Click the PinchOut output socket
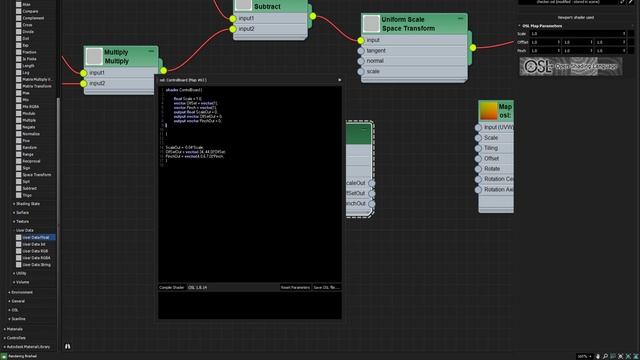The image size is (640, 360). click(371, 204)
